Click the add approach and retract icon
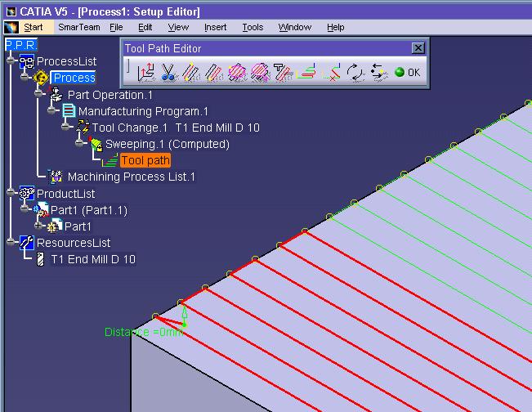 coord(306,72)
